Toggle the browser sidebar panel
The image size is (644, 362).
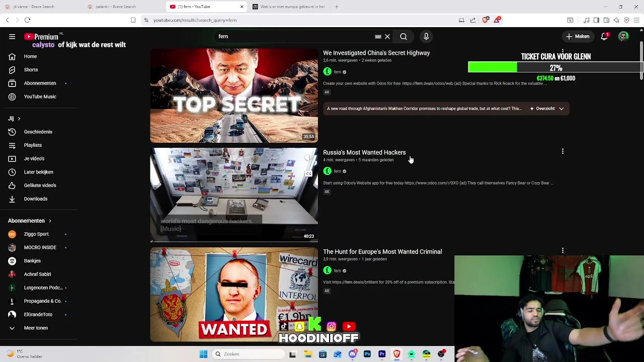point(596,20)
